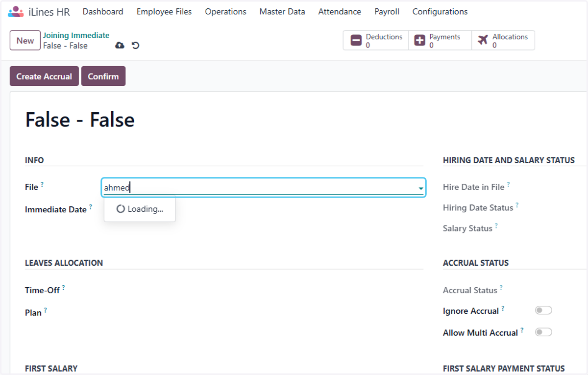This screenshot has width=588, height=375.
Task: Click the discard changes undo icon
Action: click(136, 46)
